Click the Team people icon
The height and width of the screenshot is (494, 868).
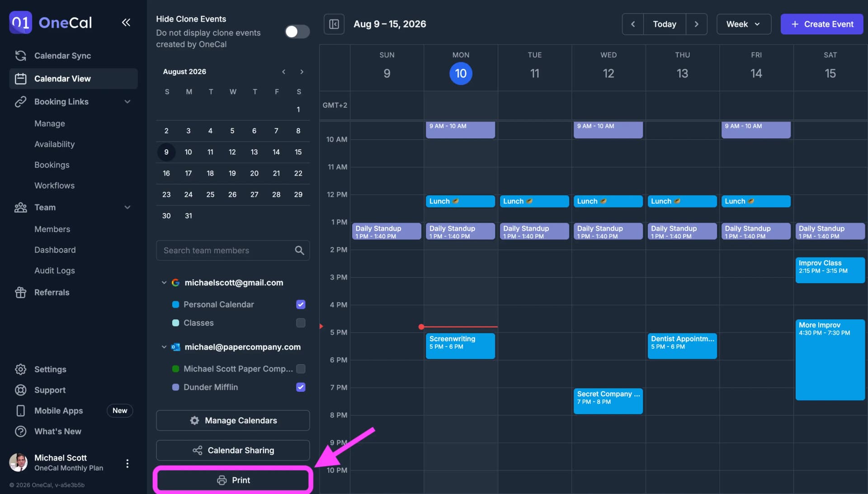[x=20, y=208]
